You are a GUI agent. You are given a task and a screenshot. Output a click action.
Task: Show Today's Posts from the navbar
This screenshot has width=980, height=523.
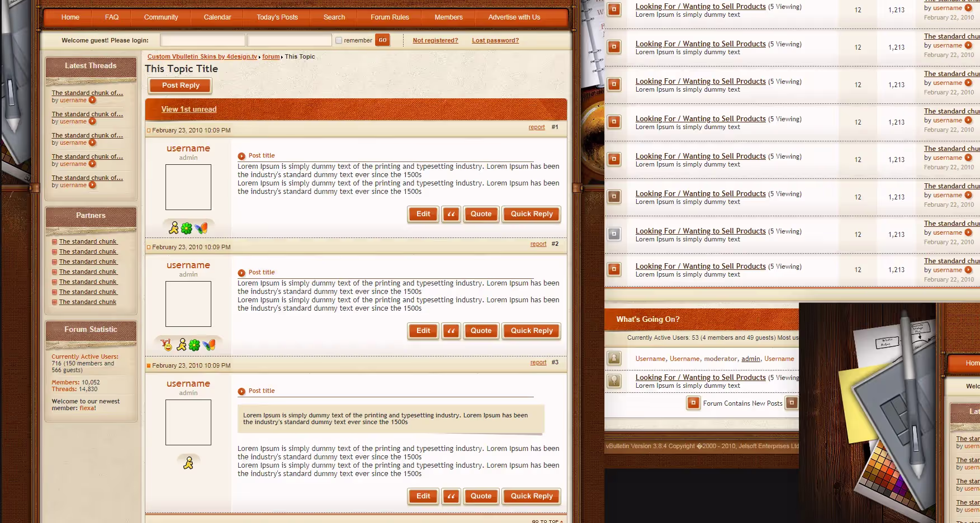[277, 17]
